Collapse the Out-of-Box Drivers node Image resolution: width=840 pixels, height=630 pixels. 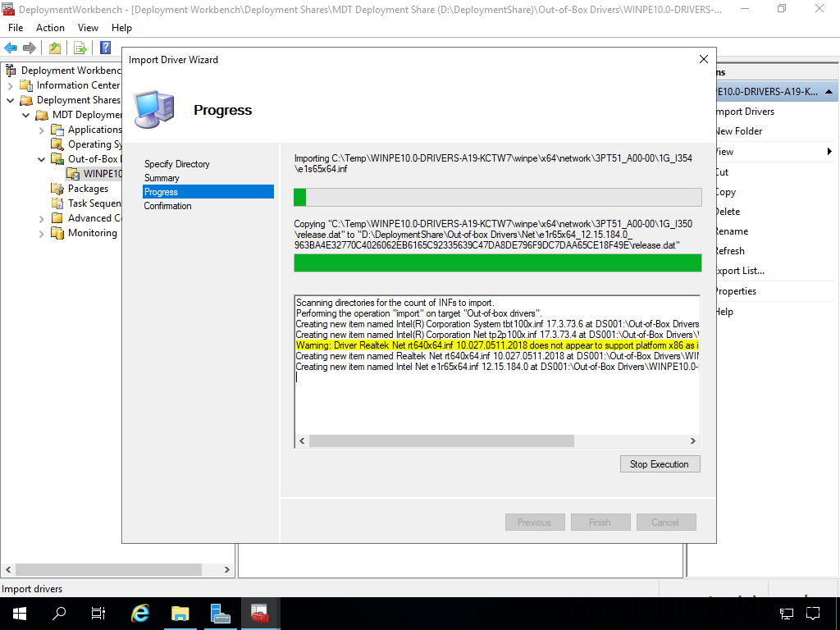coord(42,159)
